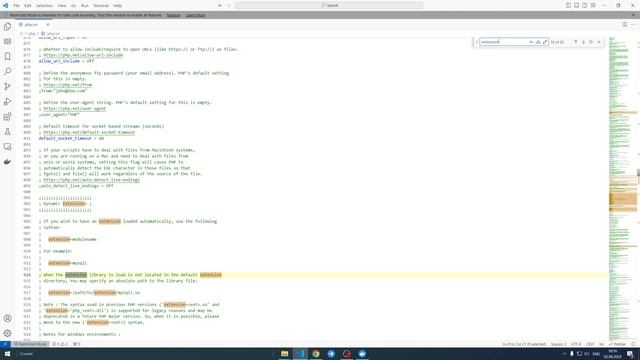Click the remote window indicator in status bar
This screenshot has width=640, height=360.
(4, 344)
